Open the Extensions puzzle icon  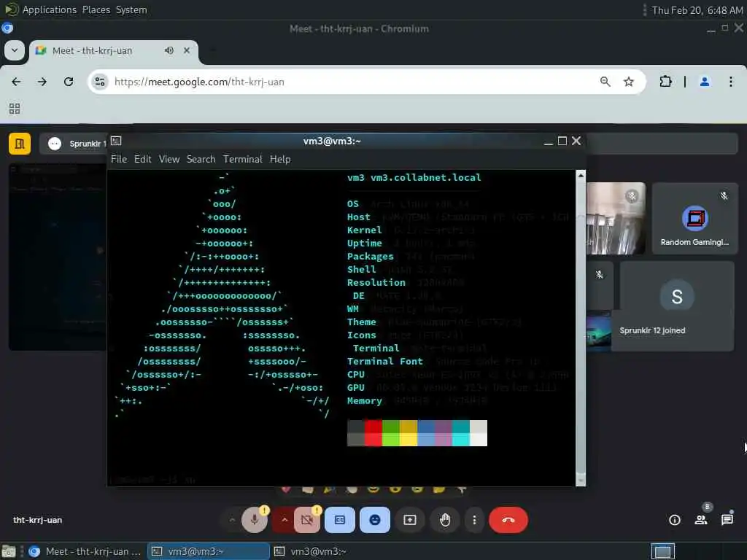point(665,82)
